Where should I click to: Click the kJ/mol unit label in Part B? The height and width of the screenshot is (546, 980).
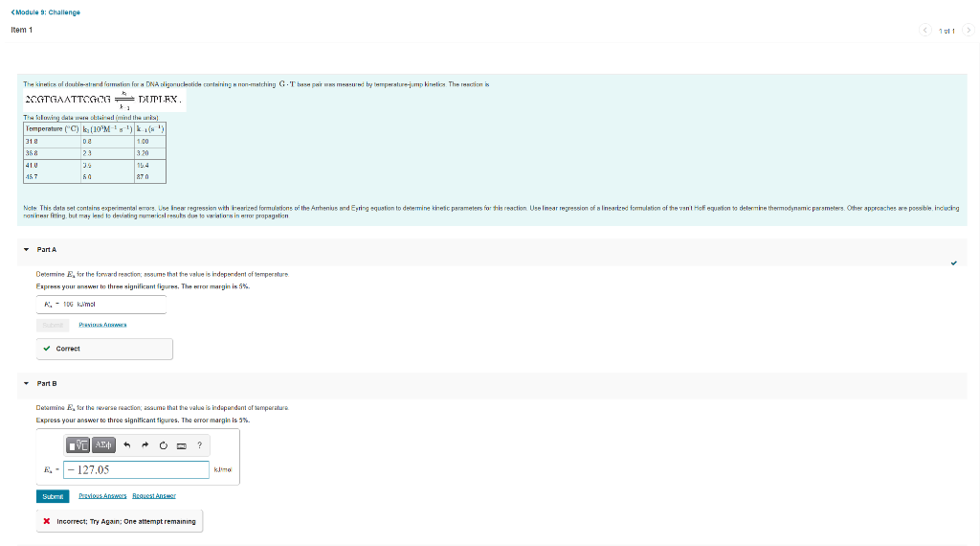click(222, 469)
